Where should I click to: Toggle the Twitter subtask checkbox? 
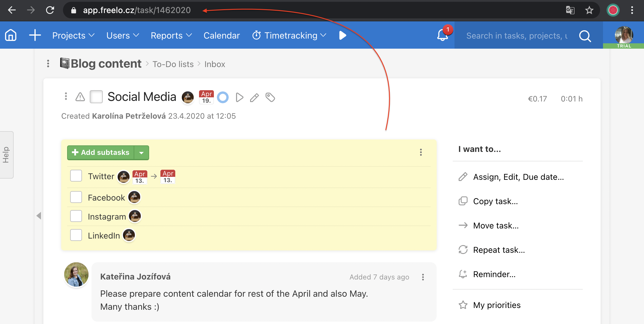76,176
